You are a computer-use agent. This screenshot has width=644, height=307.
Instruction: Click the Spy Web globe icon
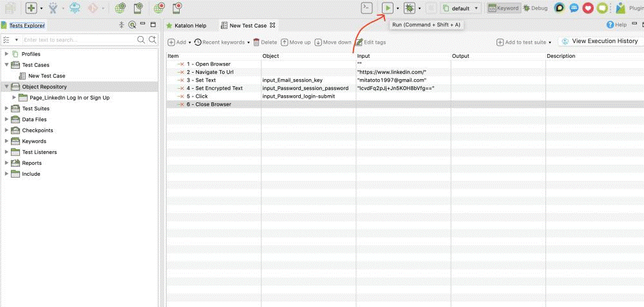(x=120, y=8)
